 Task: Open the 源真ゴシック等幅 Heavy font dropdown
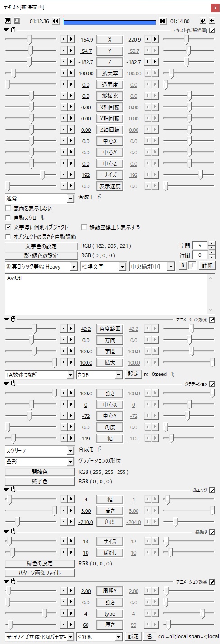[41, 266]
